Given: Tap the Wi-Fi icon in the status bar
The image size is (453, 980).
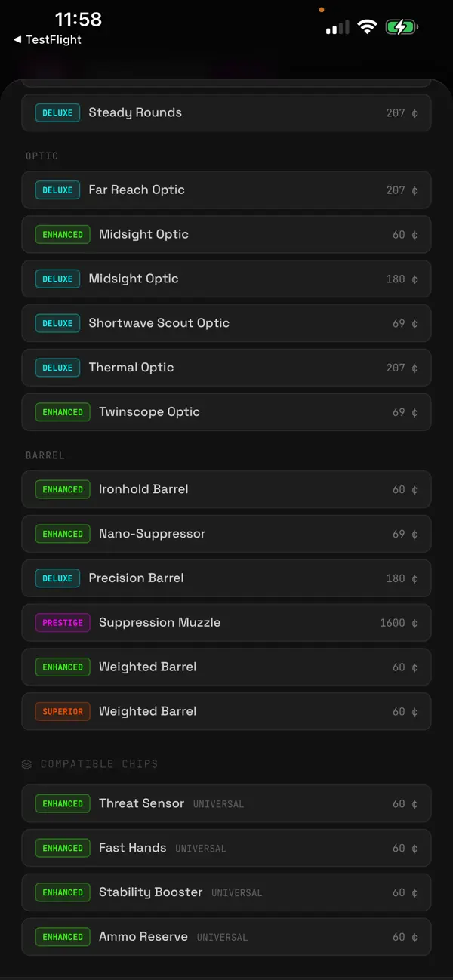Looking at the screenshot, I should (368, 26).
